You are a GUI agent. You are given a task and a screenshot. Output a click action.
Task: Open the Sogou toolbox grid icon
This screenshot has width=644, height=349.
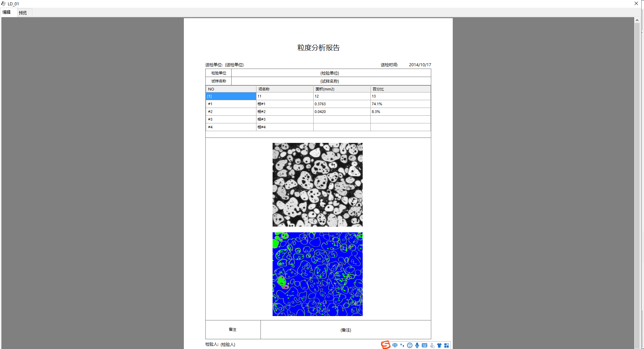[446, 345]
